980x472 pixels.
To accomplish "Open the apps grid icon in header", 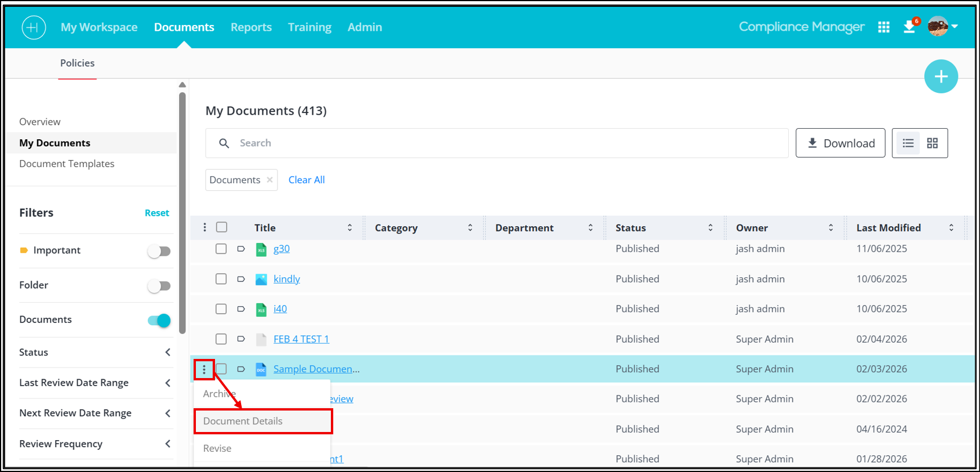I will click(x=883, y=27).
